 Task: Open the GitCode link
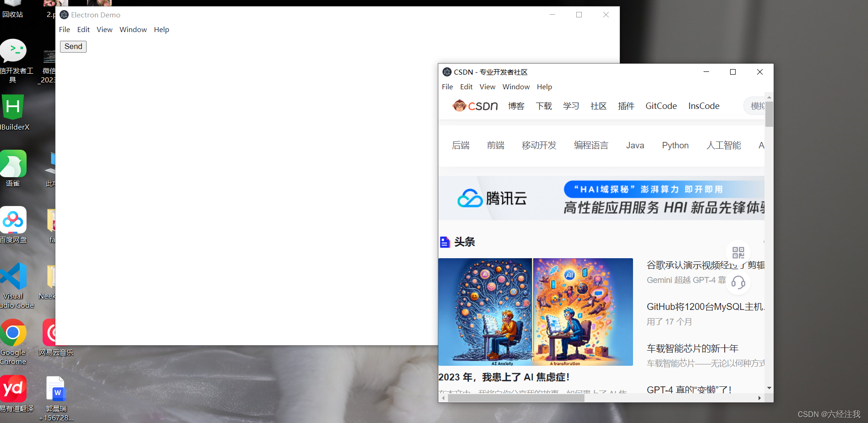pyautogui.click(x=661, y=106)
